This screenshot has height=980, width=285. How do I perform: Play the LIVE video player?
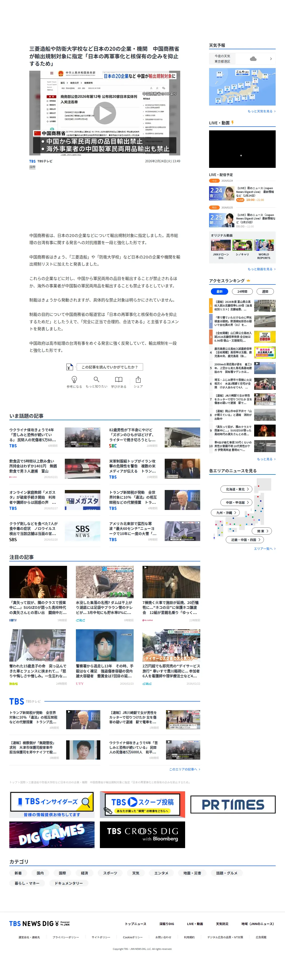tap(242, 149)
